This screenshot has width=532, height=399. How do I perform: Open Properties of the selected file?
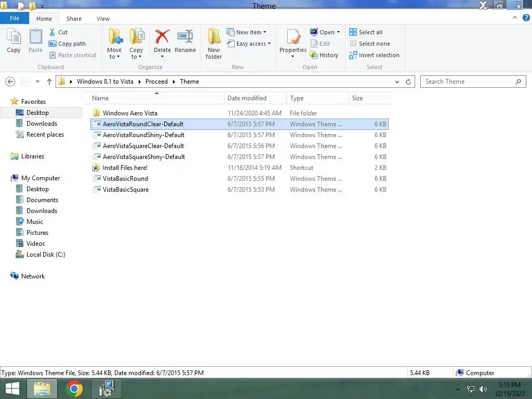tap(293, 41)
